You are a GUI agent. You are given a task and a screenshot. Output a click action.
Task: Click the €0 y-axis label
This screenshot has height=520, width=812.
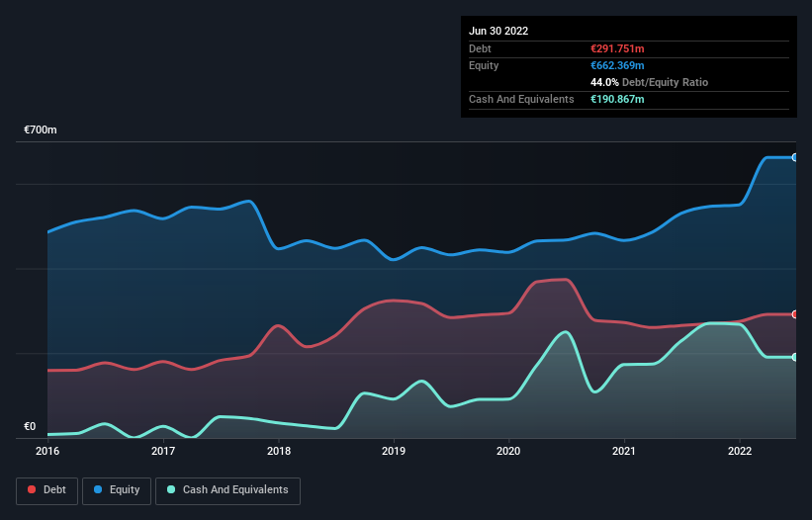tap(30, 426)
